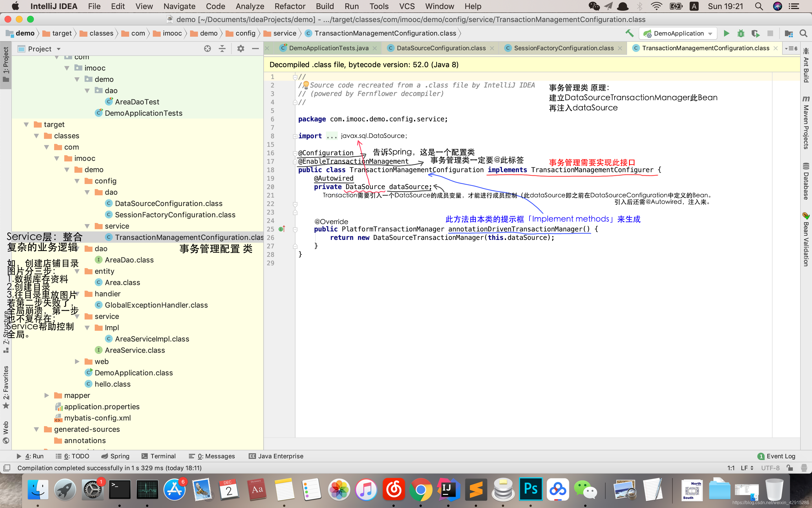
Task: Open Project panel settings gear
Action: (240, 49)
